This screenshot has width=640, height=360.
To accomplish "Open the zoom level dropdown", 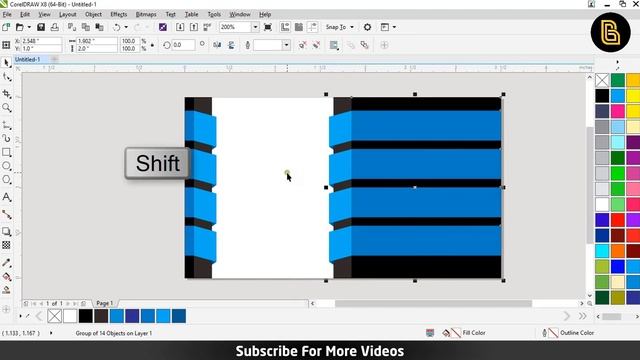I will [x=255, y=27].
